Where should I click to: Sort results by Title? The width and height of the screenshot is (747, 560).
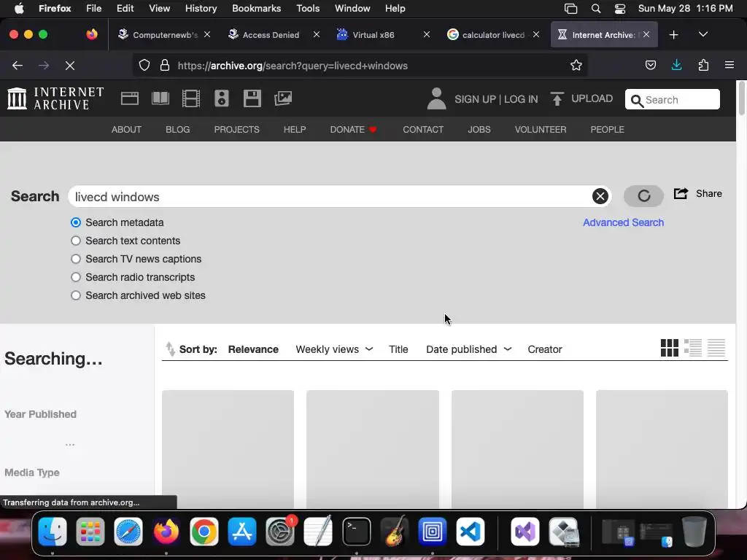tap(398, 349)
